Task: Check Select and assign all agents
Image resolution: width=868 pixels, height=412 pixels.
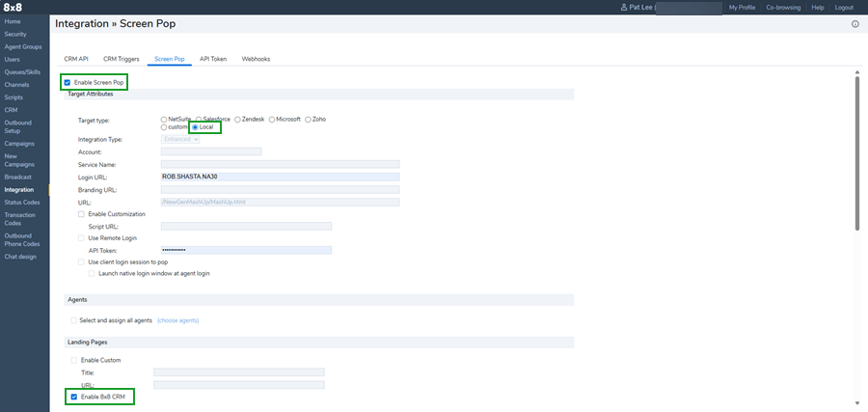Action: (x=74, y=320)
